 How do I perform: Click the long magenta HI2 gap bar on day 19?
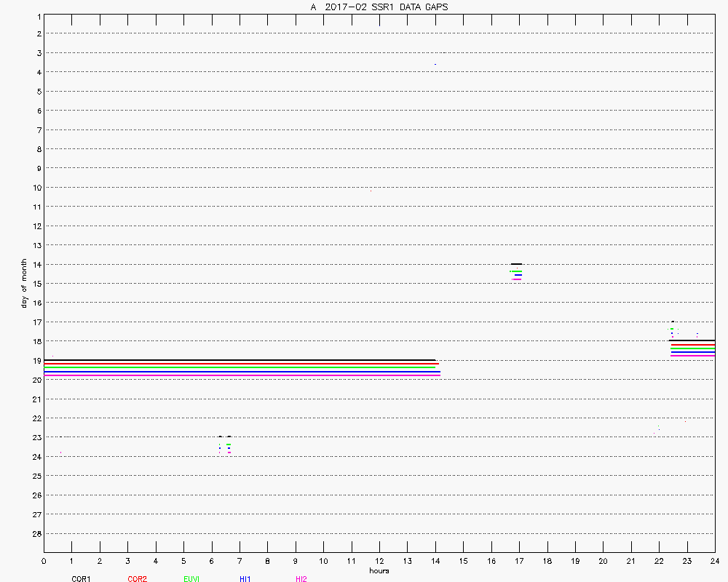coord(240,375)
